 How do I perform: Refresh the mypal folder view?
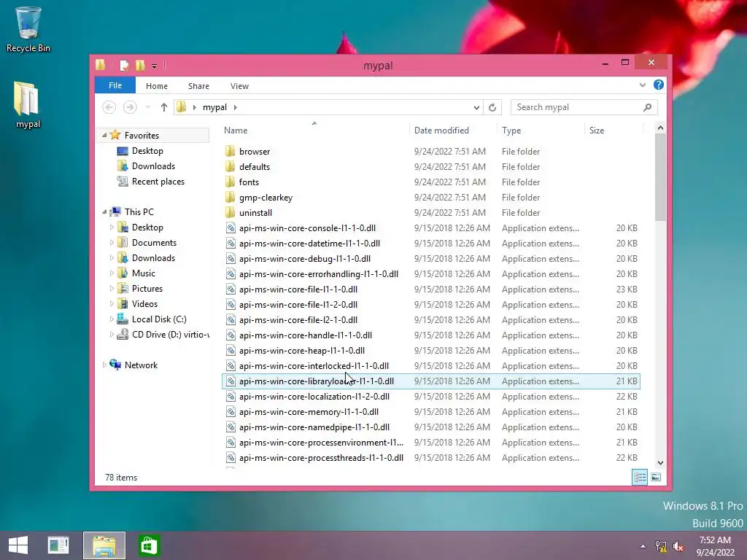492,108
